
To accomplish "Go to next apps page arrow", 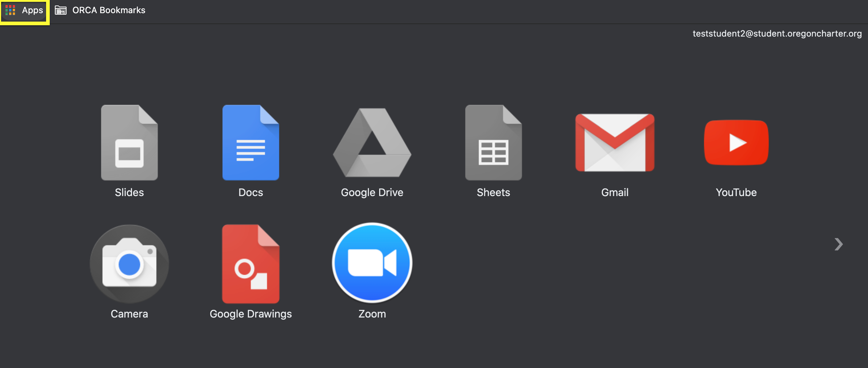I will [x=839, y=244].
